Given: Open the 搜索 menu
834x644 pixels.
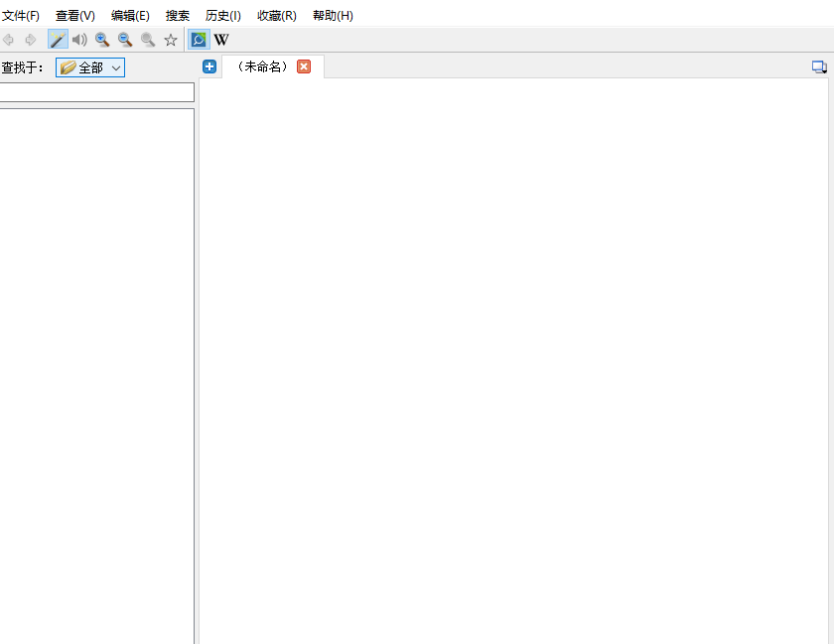Looking at the screenshot, I should [177, 16].
